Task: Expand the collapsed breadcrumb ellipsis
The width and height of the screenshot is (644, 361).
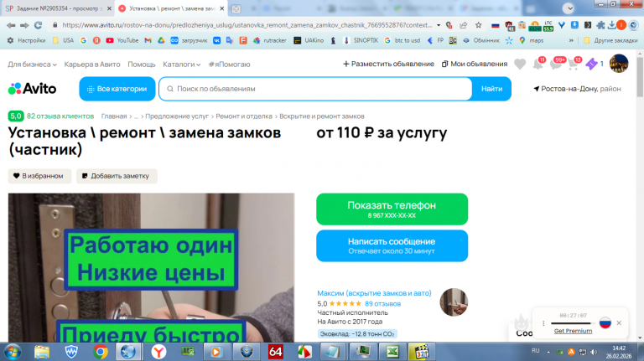Action: click(x=136, y=116)
